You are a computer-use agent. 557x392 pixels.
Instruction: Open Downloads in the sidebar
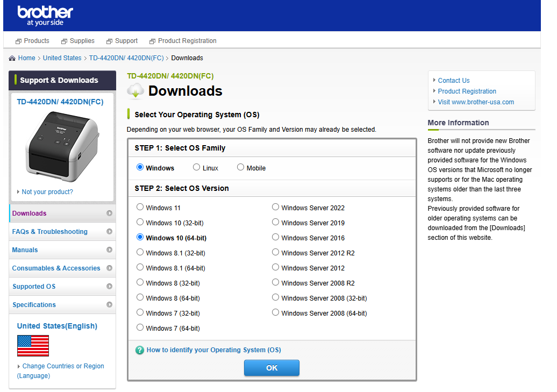click(x=62, y=213)
